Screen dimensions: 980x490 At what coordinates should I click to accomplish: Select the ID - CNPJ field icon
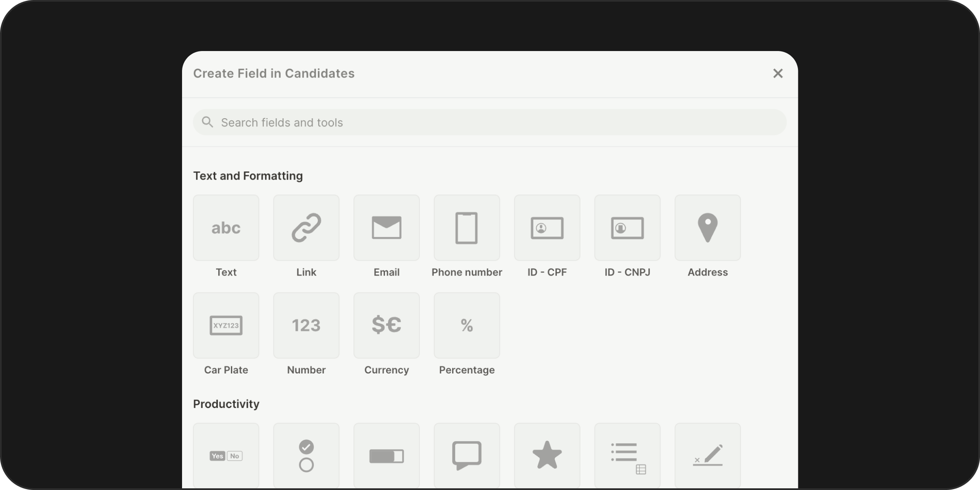(x=627, y=228)
